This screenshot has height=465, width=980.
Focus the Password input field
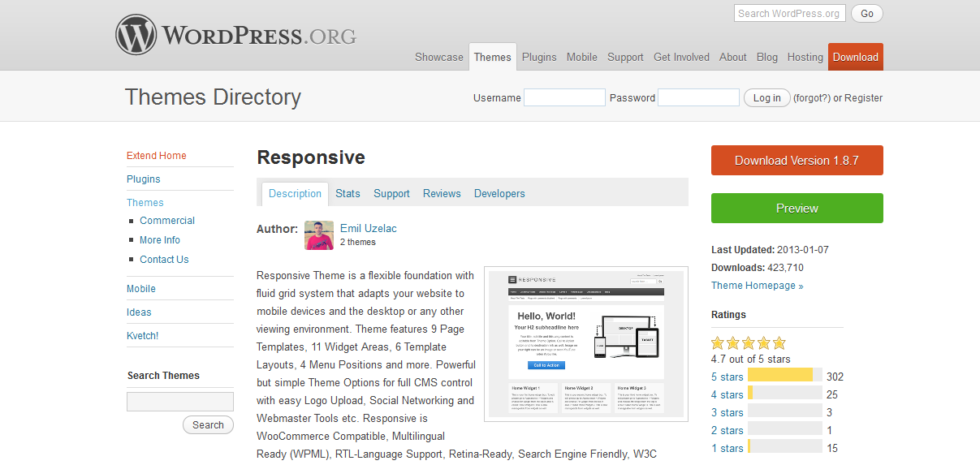click(698, 97)
